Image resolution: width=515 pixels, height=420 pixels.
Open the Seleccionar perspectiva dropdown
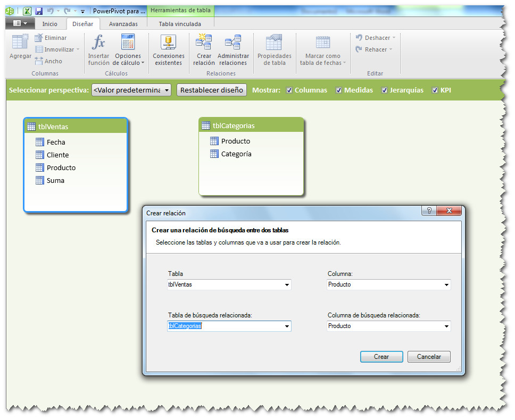[168, 90]
